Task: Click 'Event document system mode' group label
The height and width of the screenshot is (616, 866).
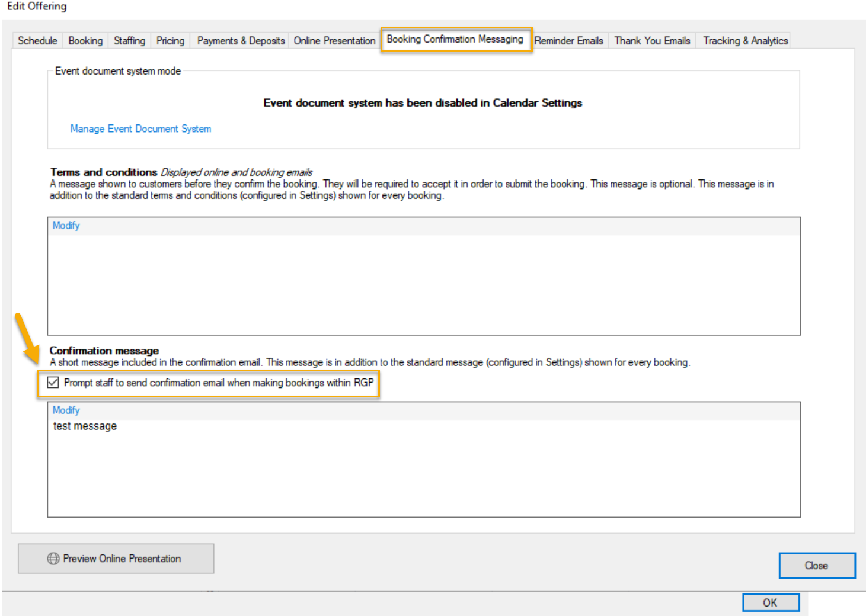Action: pyautogui.click(x=118, y=71)
